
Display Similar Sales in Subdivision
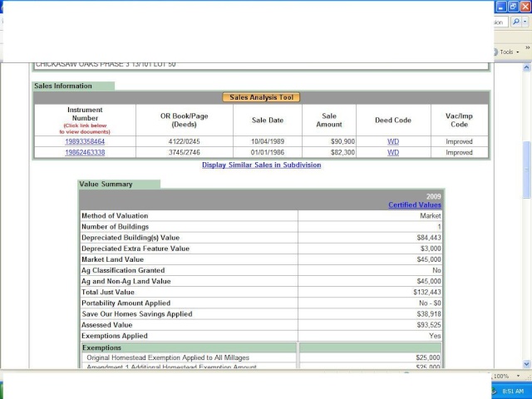261,165
